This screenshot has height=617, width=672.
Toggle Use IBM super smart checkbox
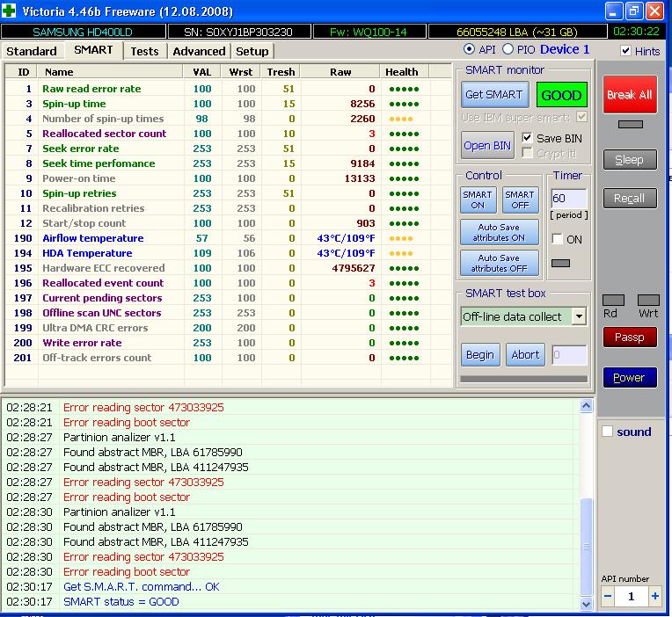click(581, 117)
